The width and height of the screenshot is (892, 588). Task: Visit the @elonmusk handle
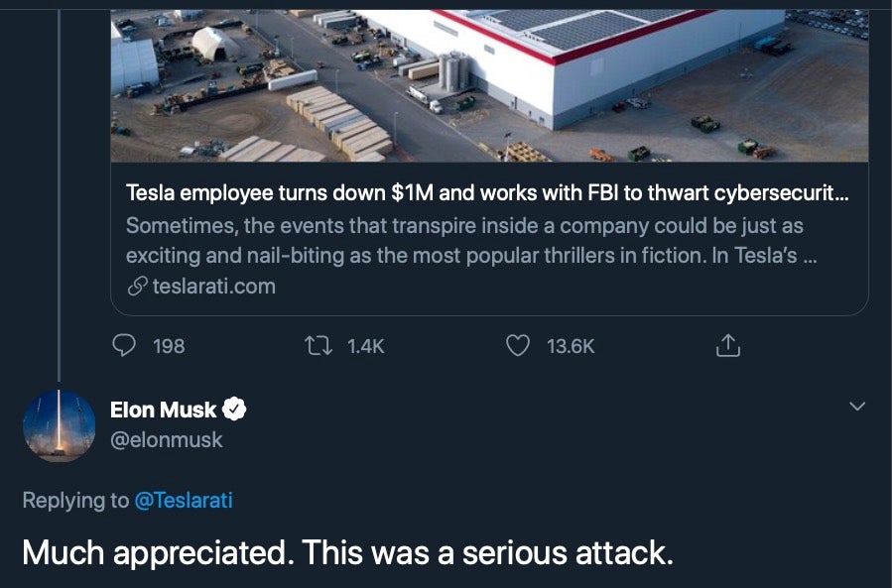click(x=167, y=439)
